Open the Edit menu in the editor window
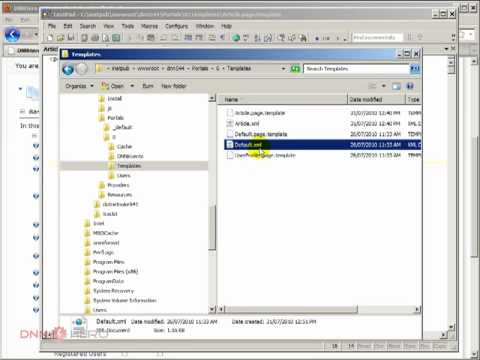 pos(68,26)
